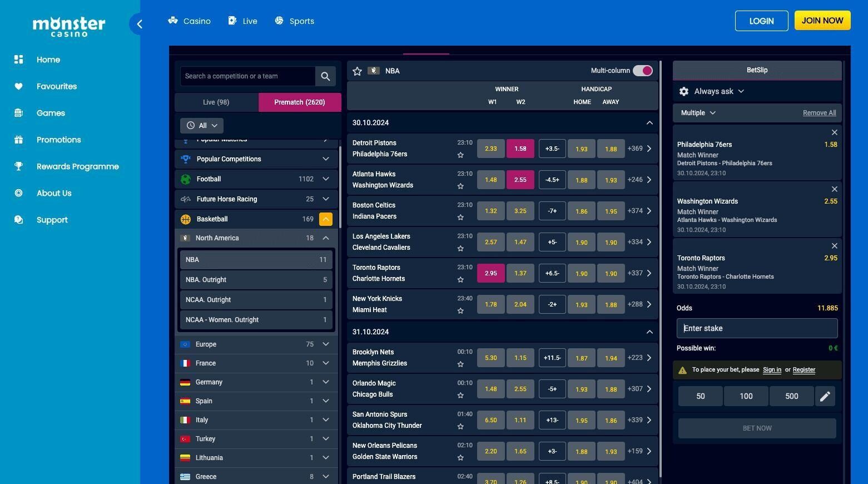
Task: Expand Popular Competitions section
Action: (x=256, y=159)
